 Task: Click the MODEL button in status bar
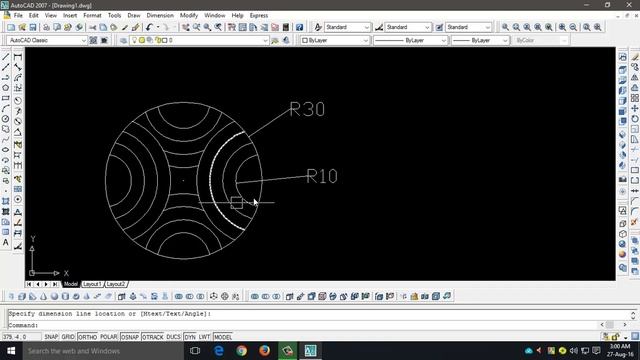pyautogui.click(x=223, y=337)
